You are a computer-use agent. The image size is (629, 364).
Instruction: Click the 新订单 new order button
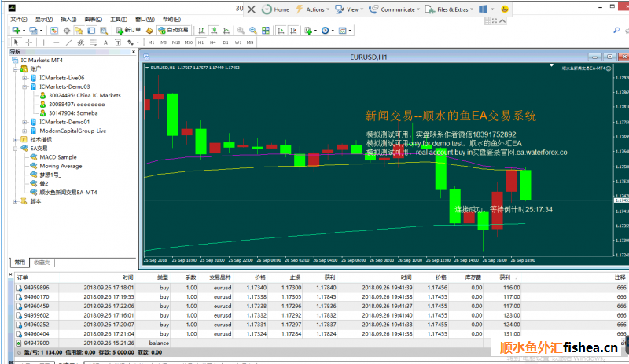point(130,30)
